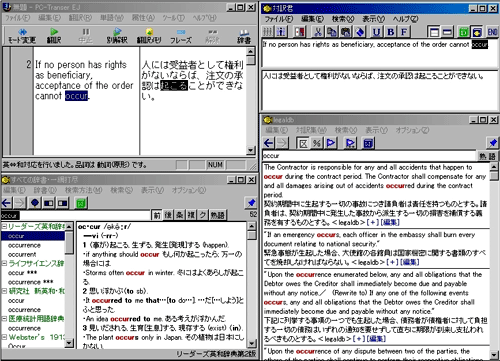Click the green square icon in dictionary toolbar
This screenshot has width=500, height=361.
click(80, 203)
